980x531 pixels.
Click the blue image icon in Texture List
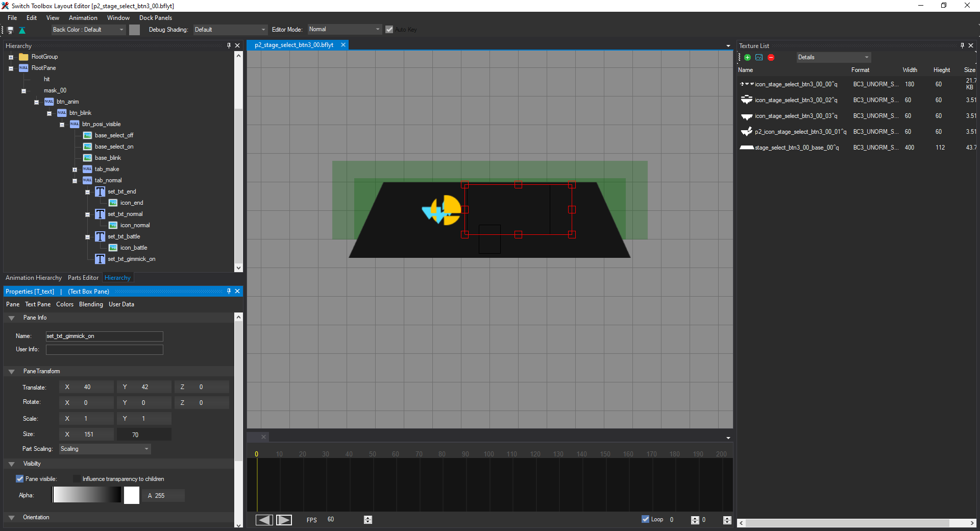pos(759,58)
